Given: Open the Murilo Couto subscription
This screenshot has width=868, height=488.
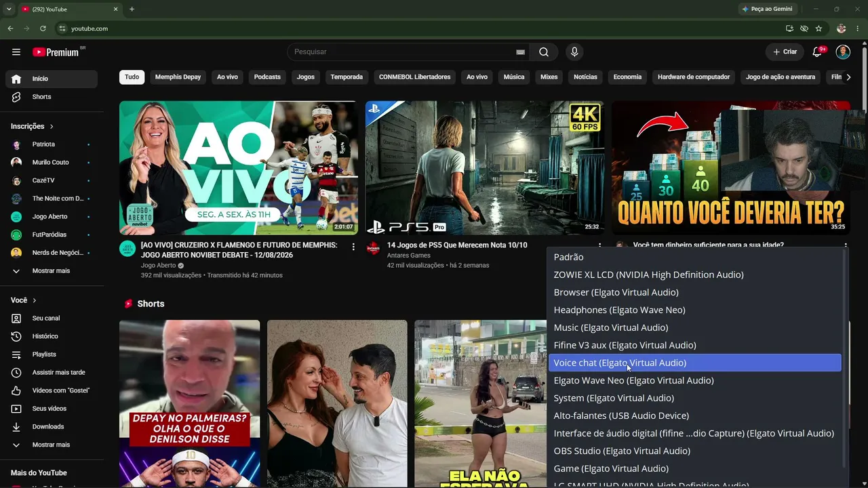Looking at the screenshot, I should tap(52, 163).
